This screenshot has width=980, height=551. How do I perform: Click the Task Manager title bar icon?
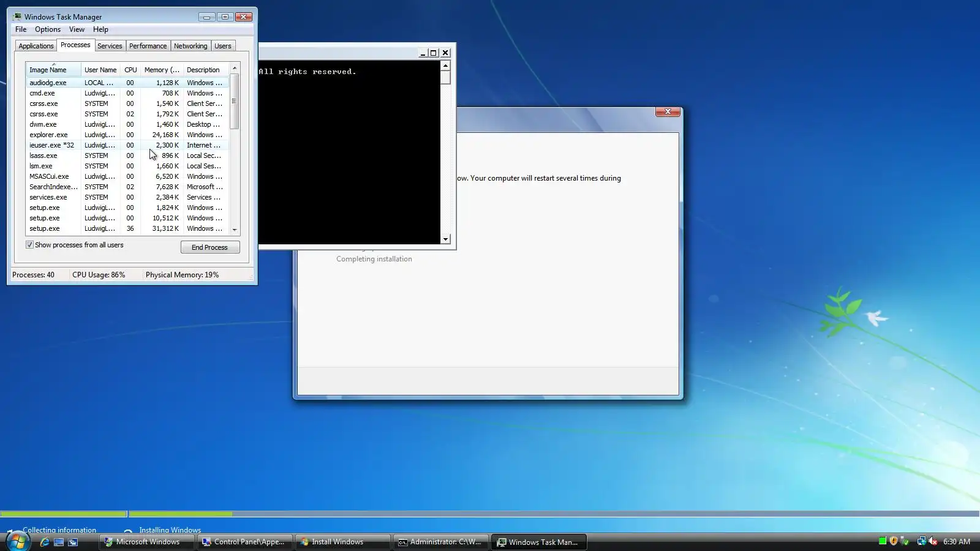pyautogui.click(x=17, y=17)
